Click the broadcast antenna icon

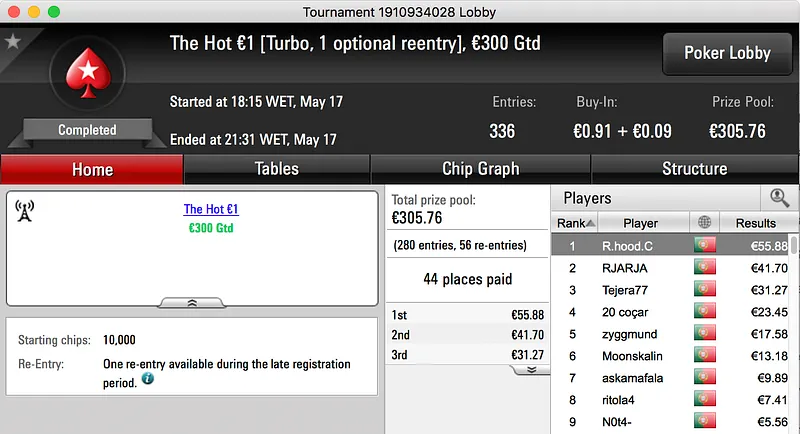click(25, 211)
